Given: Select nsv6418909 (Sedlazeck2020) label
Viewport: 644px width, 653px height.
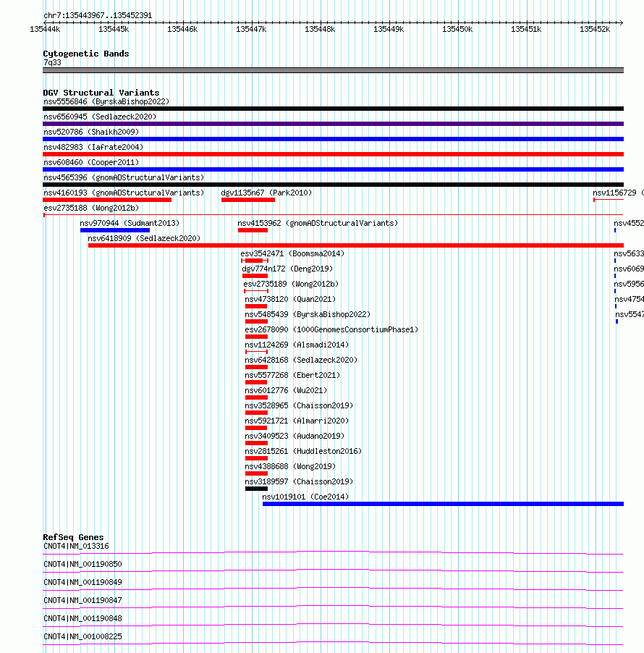Looking at the screenshot, I should coord(144,238).
